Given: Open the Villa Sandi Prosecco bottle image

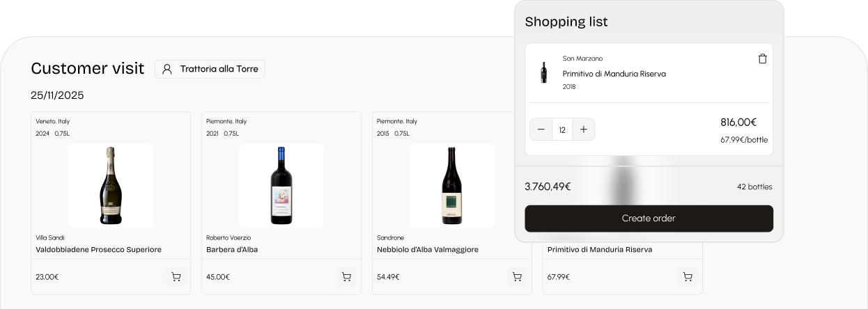Looking at the screenshot, I should [111, 185].
